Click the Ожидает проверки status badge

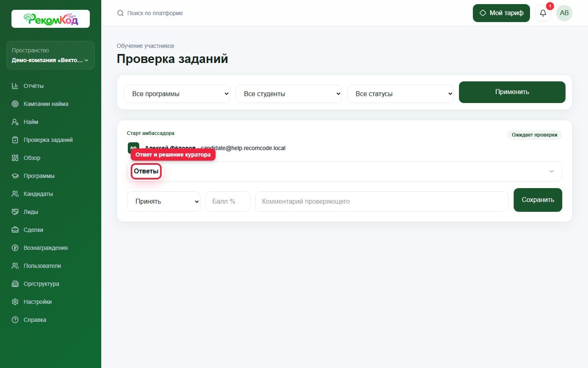[535, 135]
